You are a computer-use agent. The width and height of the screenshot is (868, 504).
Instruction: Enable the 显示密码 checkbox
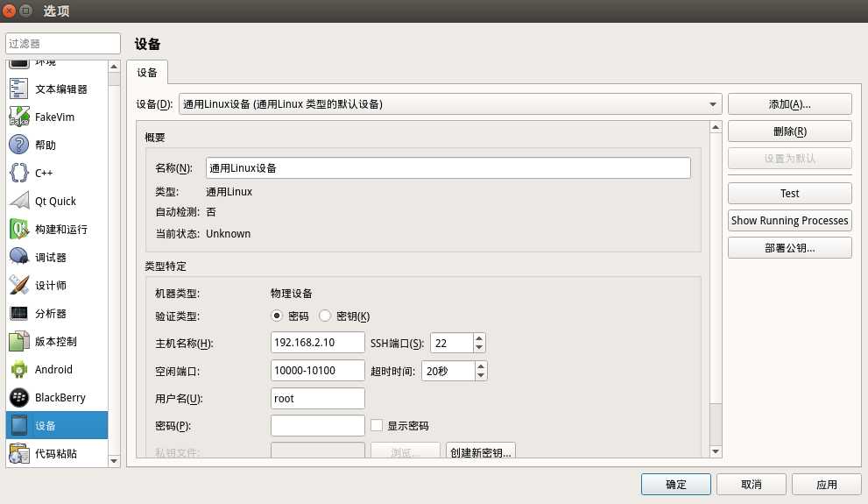coord(377,425)
